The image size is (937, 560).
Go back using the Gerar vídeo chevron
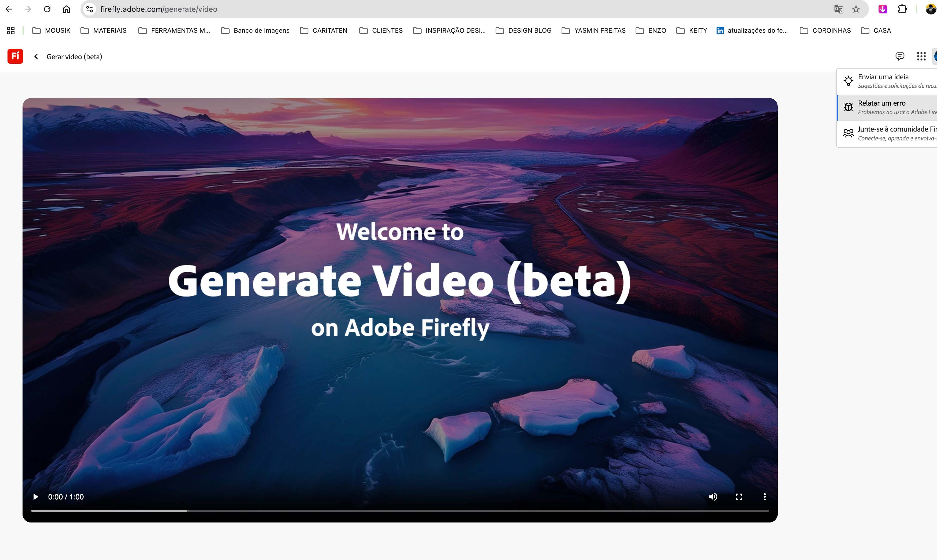pyautogui.click(x=36, y=56)
